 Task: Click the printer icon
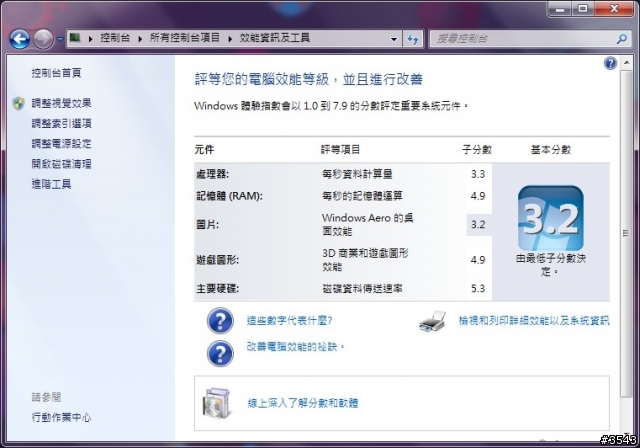click(432, 321)
